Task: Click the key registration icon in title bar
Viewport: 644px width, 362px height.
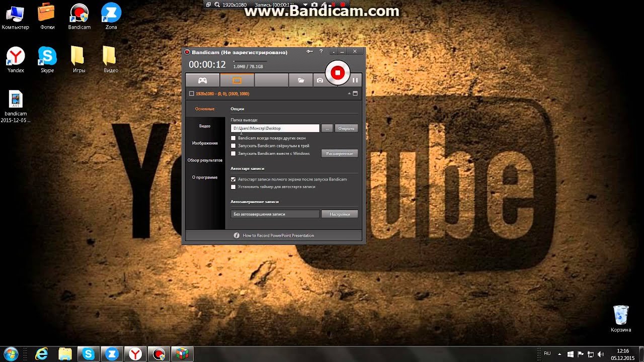Action: [x=310, y=51]
